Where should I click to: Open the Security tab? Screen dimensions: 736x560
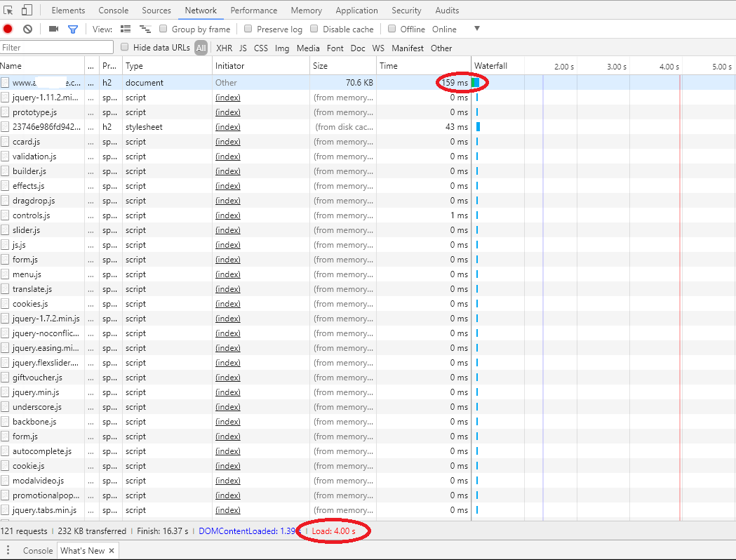pyautogui.click(x=406, y=11)
